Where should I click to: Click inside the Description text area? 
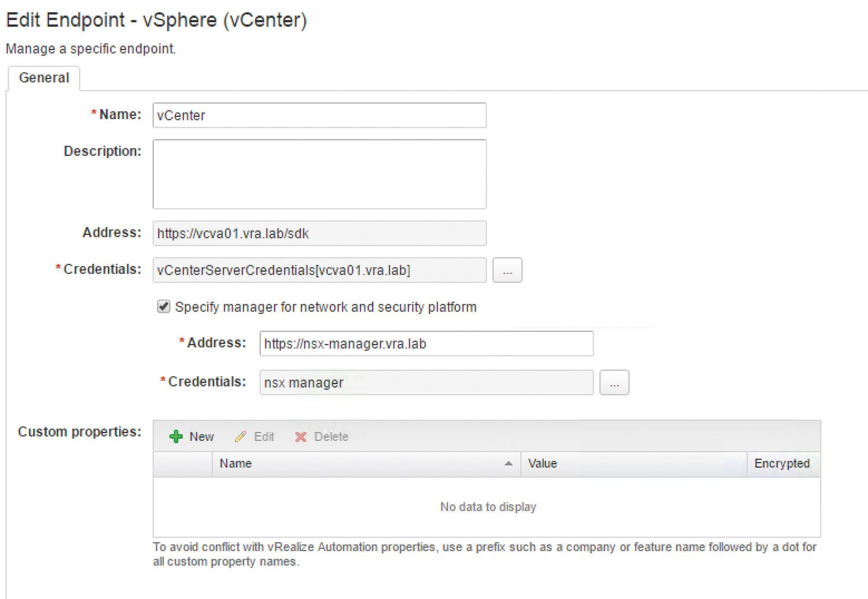pyautogui.click(x=319, y=174)
